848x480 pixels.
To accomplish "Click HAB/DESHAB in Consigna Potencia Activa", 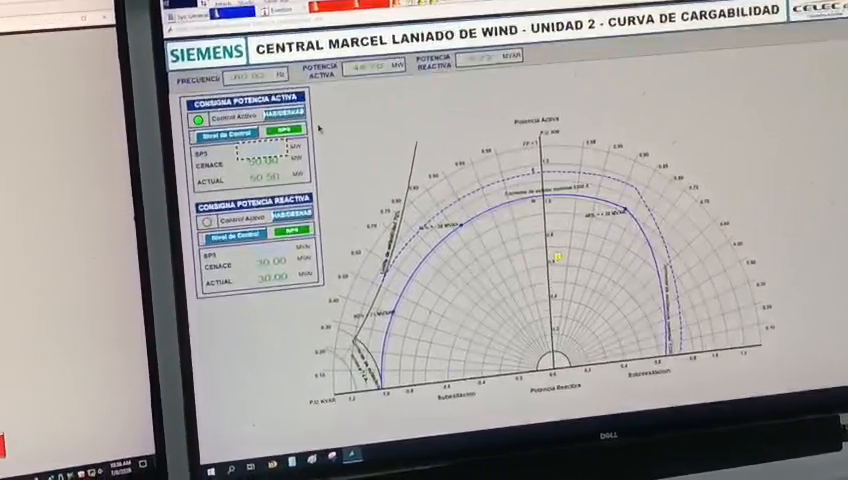I will coord(284,113).
